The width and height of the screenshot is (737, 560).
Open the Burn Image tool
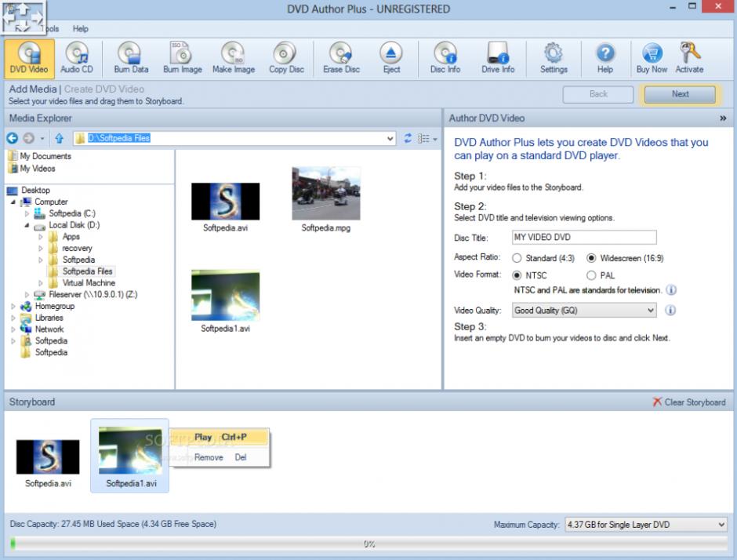(x=183, y=58)
